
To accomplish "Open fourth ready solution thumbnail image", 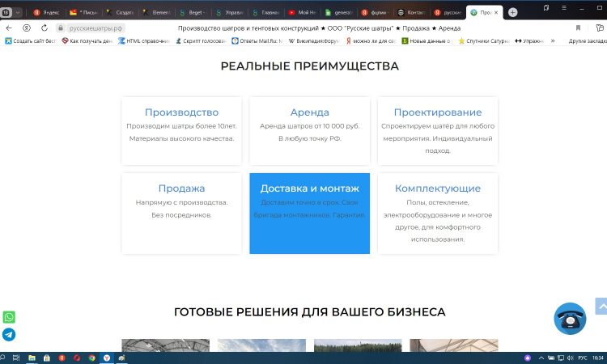I will point(454,345).
